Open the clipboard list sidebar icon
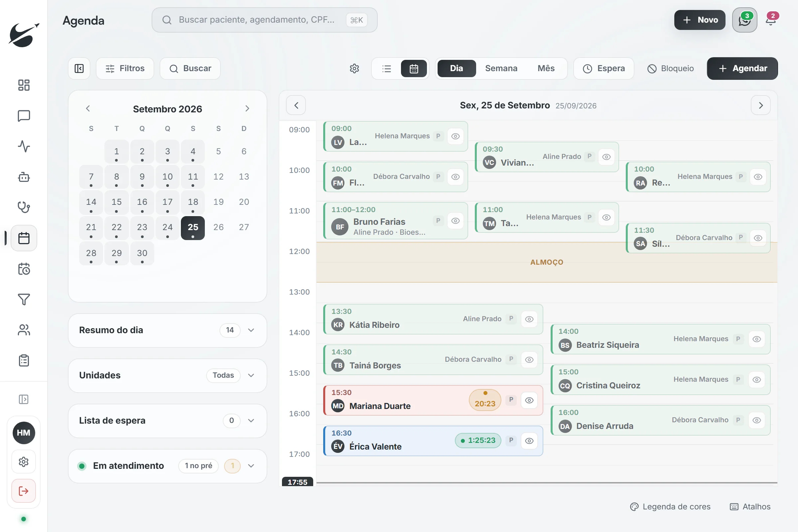Image resolution: width=798 pixels, height=532 pixels. pos(24,360)
